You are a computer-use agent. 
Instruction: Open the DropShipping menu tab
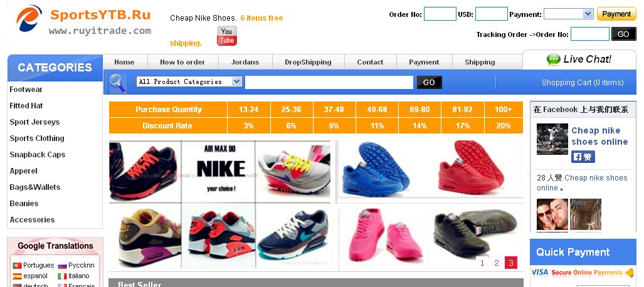[308, 62]
